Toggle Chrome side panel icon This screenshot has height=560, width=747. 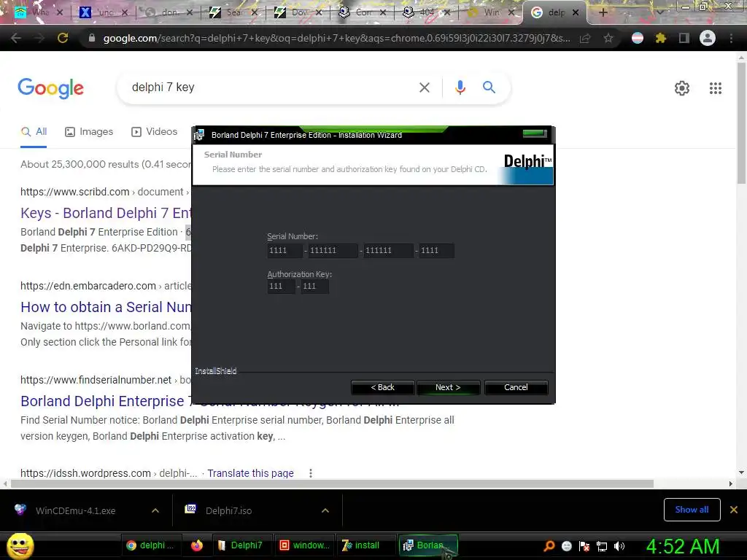[x=684, y=38]
